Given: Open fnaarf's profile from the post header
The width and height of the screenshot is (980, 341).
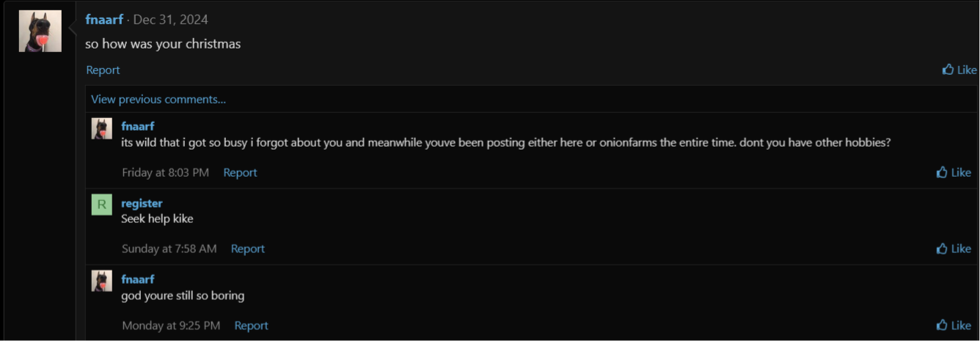Looking at the screenshot, I should [103, 20].
